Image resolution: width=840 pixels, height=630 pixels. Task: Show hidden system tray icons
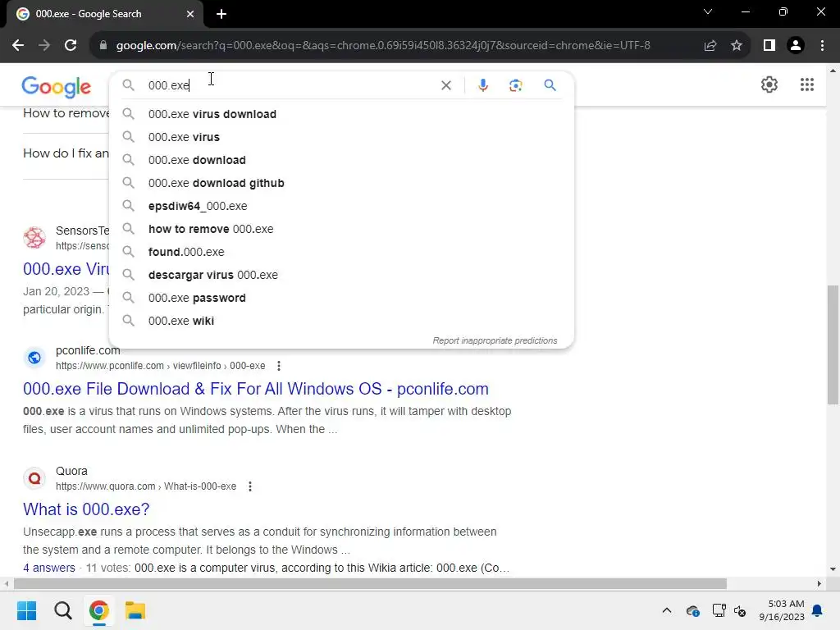[x=666, y=610]
